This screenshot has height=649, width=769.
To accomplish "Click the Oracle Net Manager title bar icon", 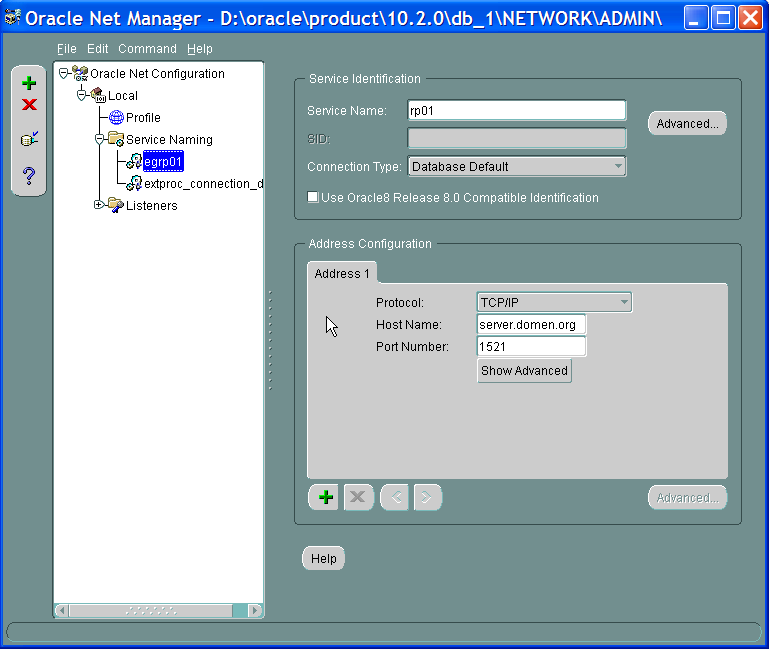I will (12, 17).
